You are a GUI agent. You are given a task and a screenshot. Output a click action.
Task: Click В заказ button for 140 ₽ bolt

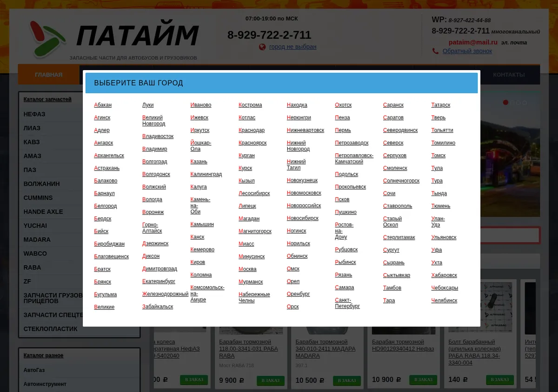(x=500, y=379)
